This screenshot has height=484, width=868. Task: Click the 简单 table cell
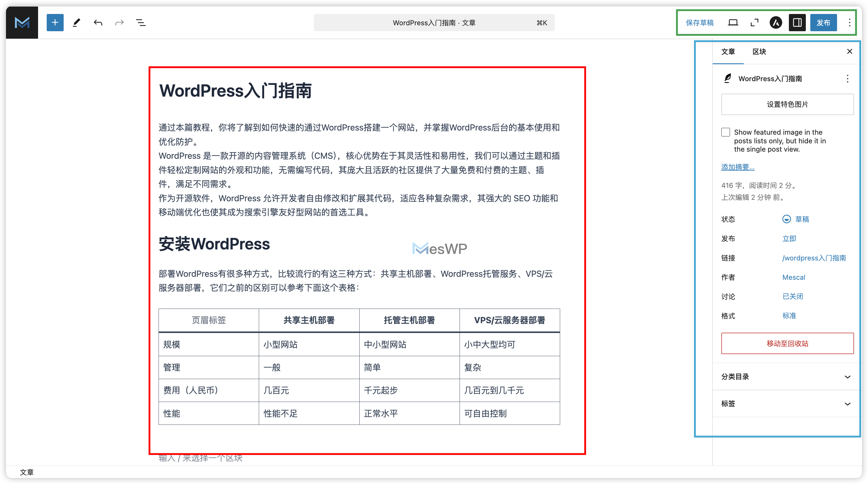pyautogui.click(x=409, y=367)
